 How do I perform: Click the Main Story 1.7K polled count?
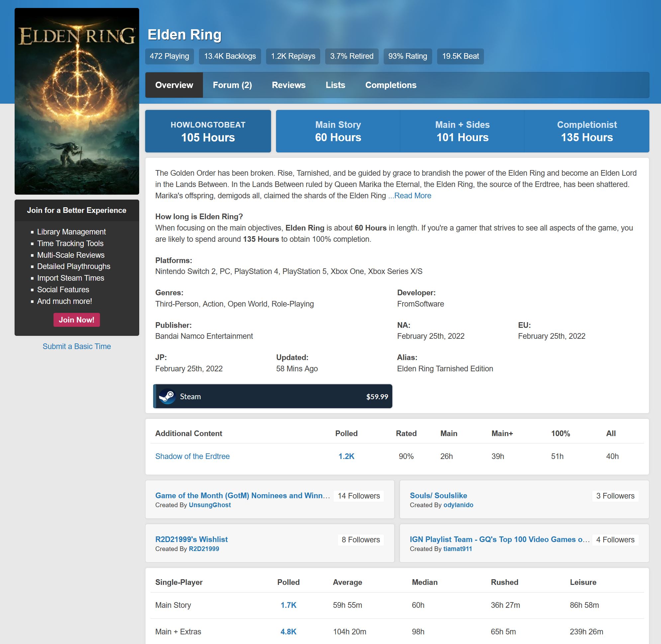(x=288, y=605)
